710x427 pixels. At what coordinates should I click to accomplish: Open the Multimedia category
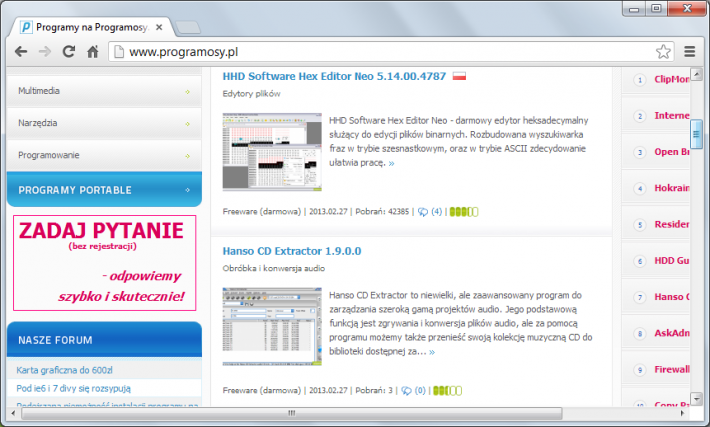pyautogui.click(x=104, y=91)
